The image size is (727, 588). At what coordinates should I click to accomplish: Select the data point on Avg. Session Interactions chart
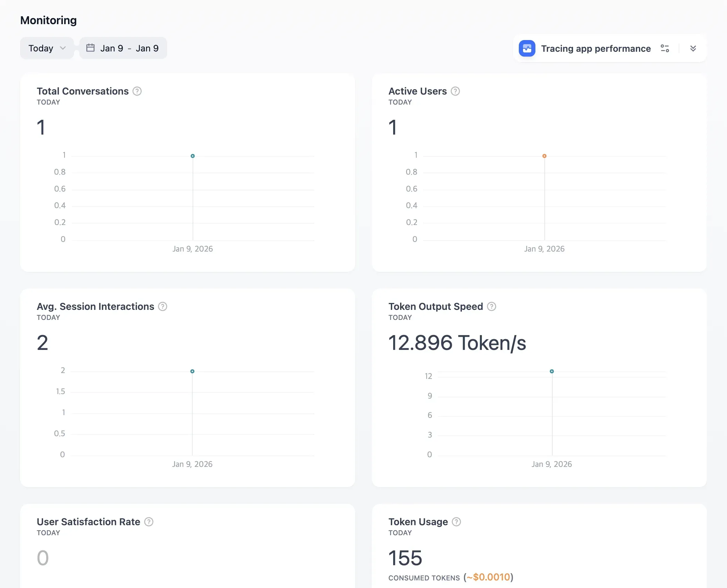192,371
